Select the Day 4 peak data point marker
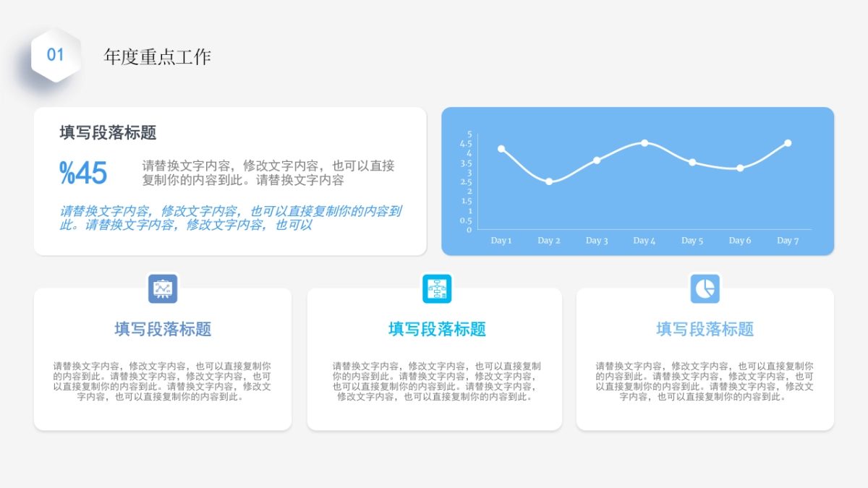This screenshot has height=488, width=868. [644, 143]
